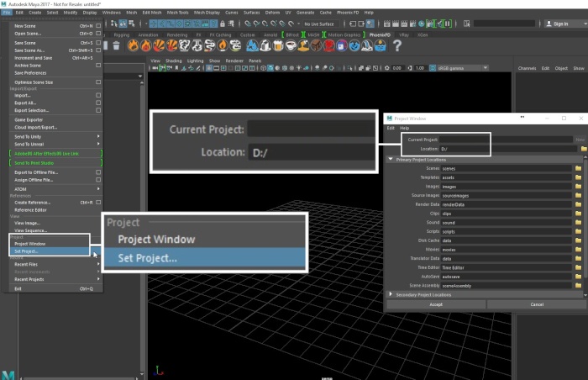Toggle the color management button beside sRGB gamma

tap(433, 68)
